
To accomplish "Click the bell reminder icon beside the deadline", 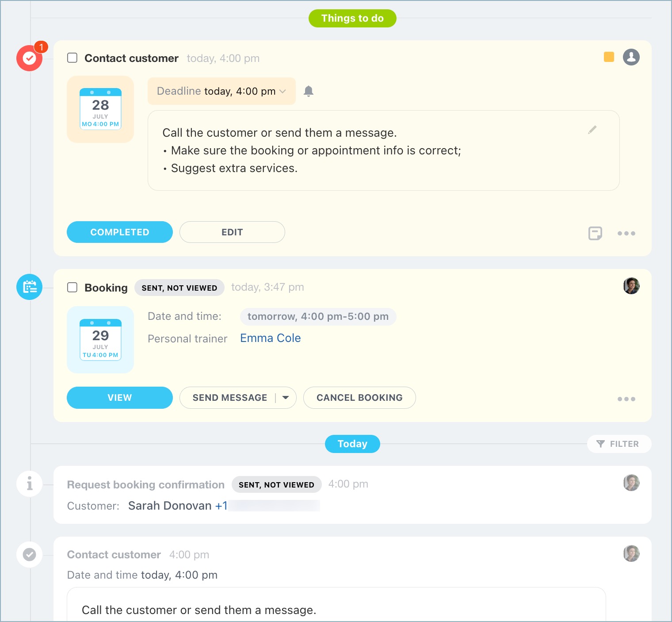I will click(309, 91).
